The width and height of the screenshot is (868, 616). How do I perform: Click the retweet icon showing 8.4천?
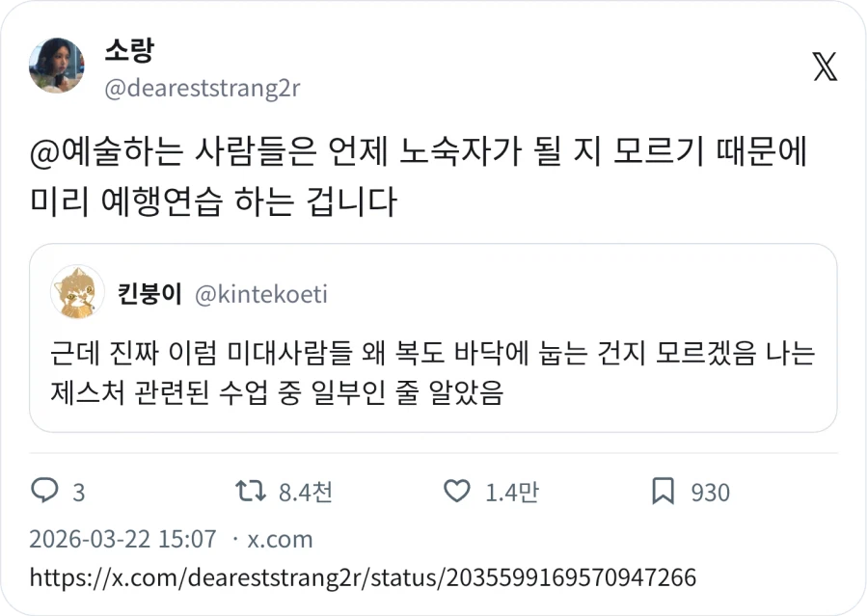[x=252, y=492]
